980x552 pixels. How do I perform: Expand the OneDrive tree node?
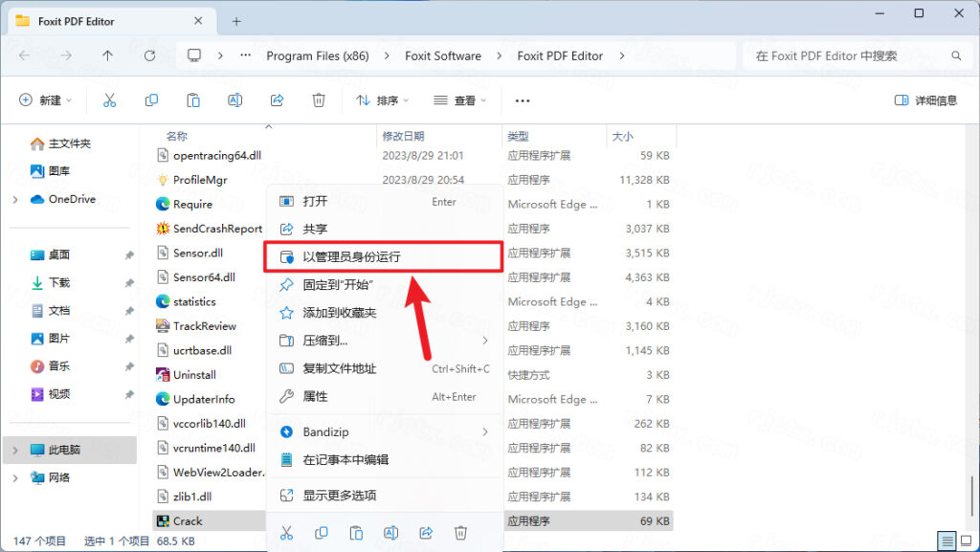coord(15,199)
